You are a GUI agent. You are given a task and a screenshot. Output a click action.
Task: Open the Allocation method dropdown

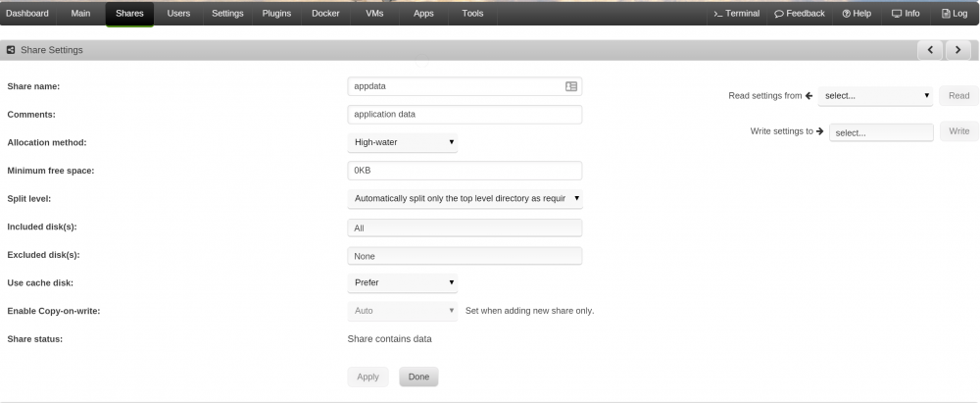coord(403,143)
